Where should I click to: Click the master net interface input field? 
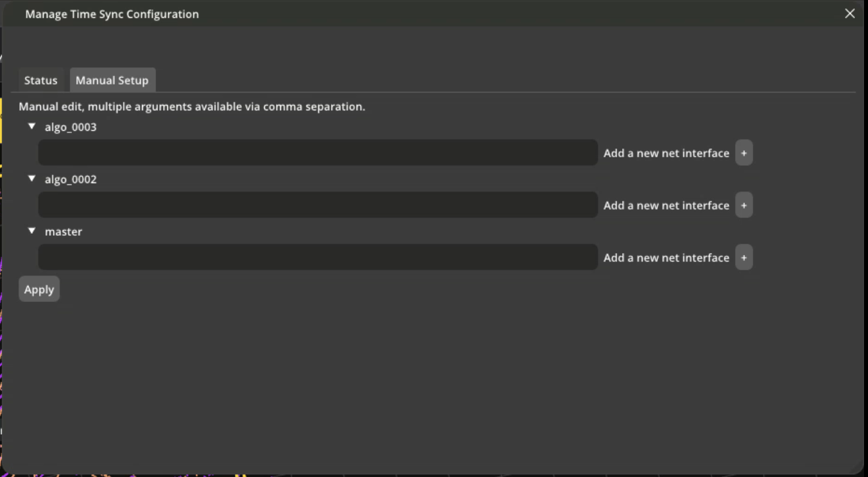(318, 257)
